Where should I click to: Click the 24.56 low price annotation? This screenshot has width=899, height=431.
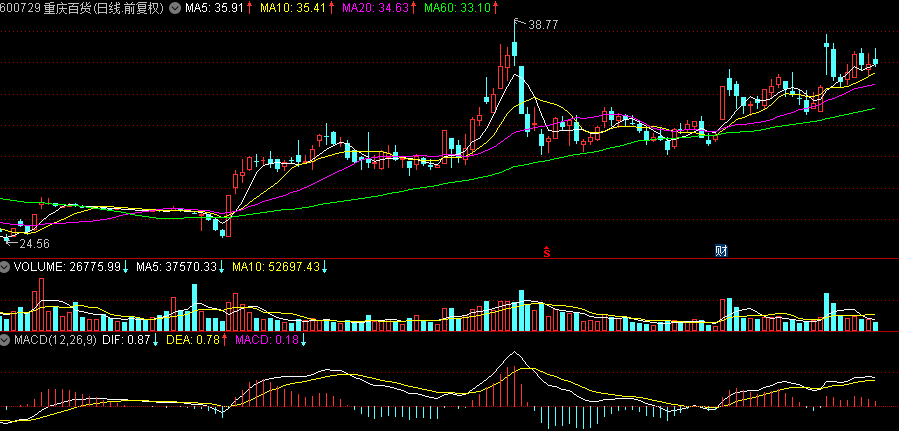click(34, 244)
